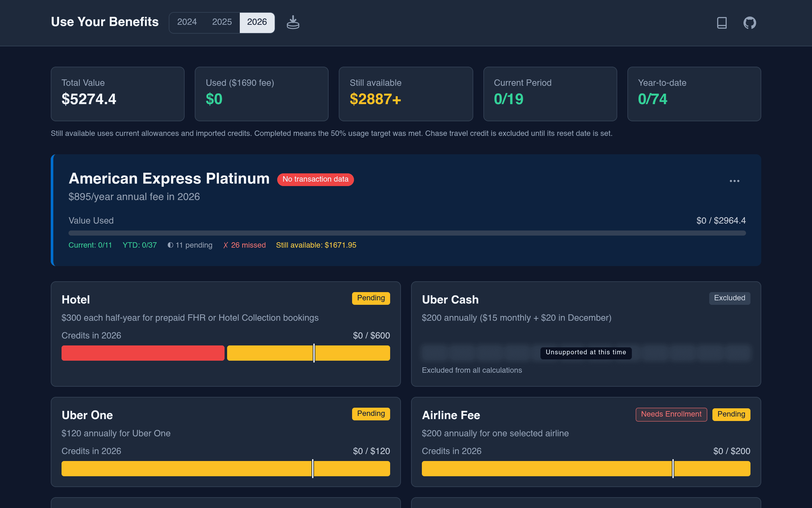Screen dimensions: 812x508
Task: Click the $0 / $600 Hotel credits value
Action: [x=371, y=336]
